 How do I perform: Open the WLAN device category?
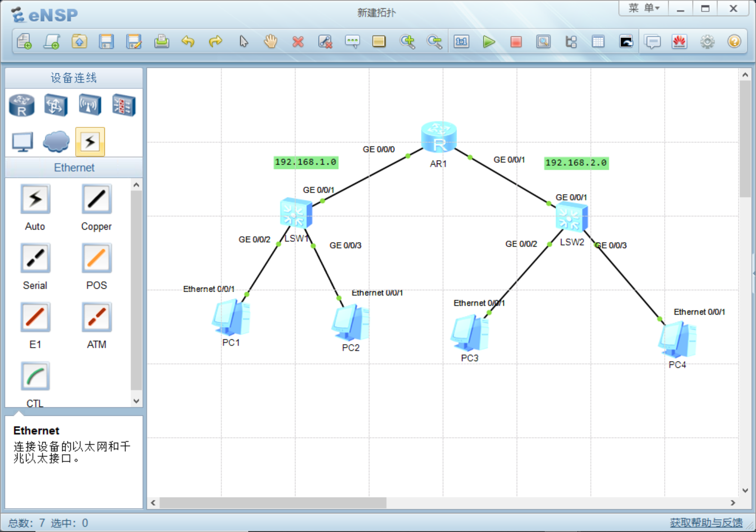click(89, 104)
